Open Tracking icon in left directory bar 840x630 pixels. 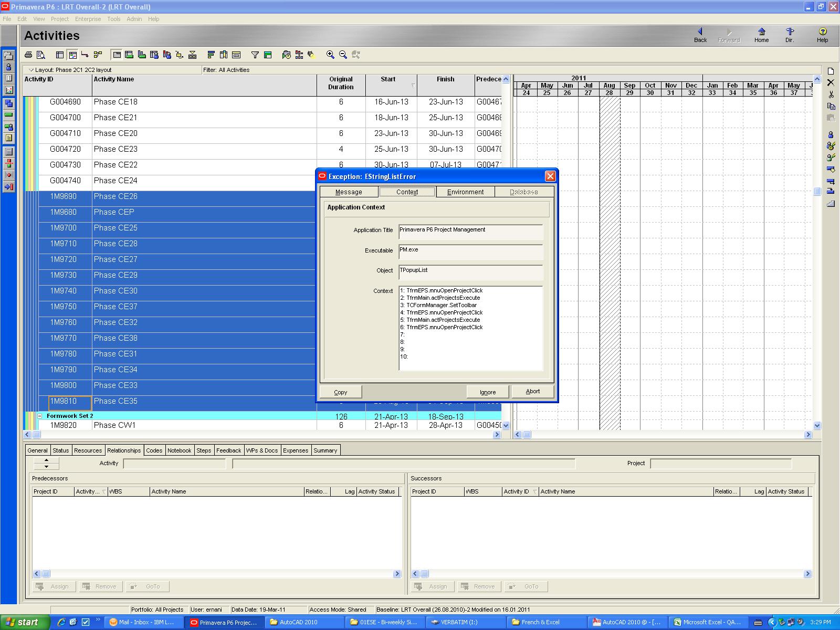click(x=8, y=90)
